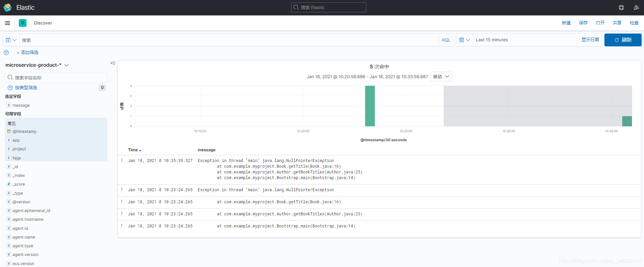Select agent.ephemeral_id field
Image resolution: width=644 pixels, height=267 pixels.
(31, 211)
